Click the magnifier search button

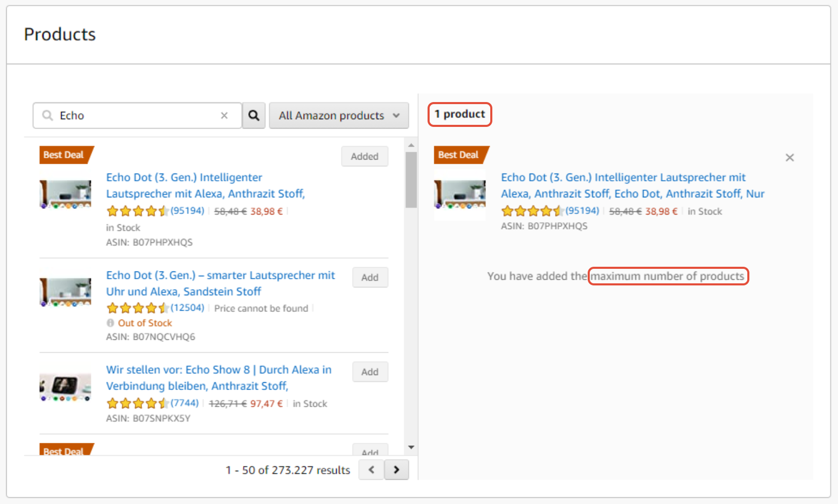tap(253, 115)
